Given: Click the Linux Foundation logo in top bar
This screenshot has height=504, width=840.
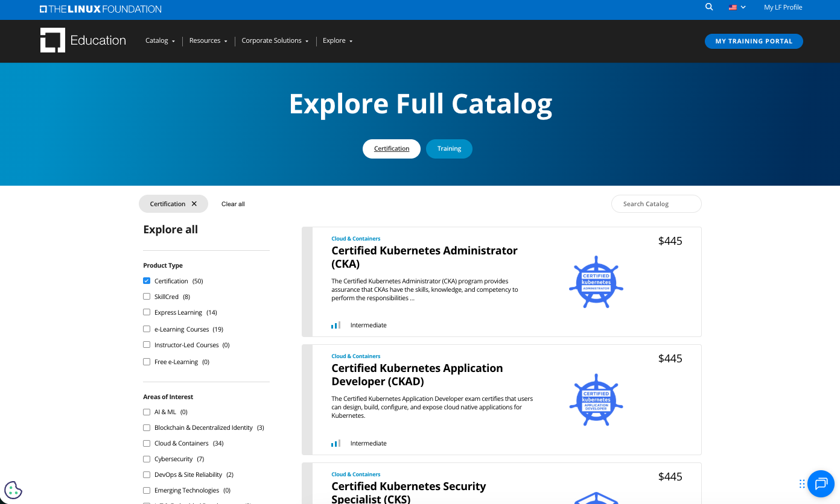Looking at the screenshot, I should [x=100, y=9].
